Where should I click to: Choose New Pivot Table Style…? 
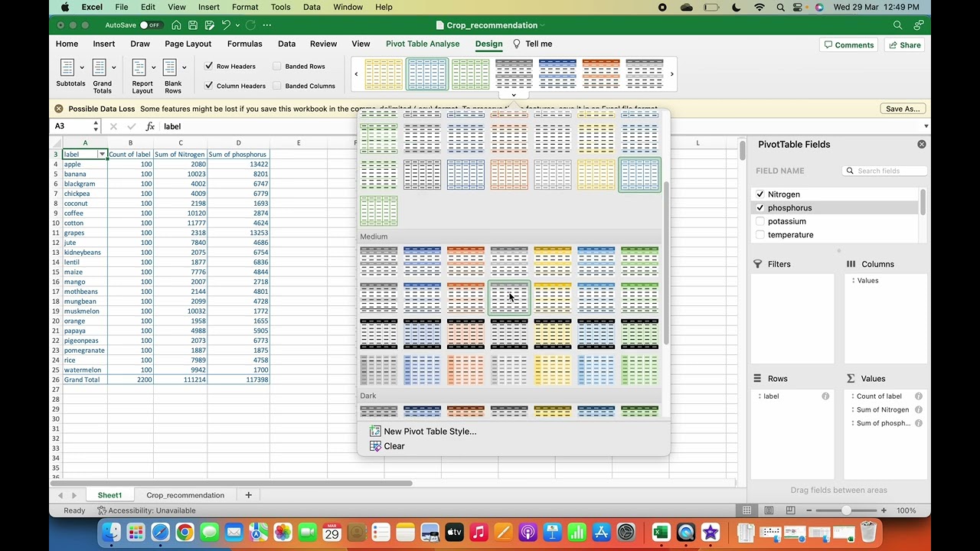[430, 432]
